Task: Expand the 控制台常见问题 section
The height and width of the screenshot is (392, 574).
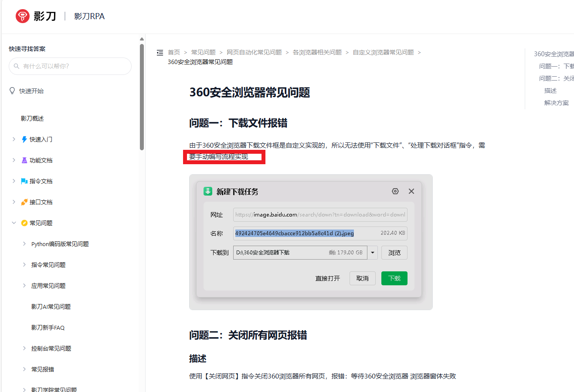Action: [24, 348]
